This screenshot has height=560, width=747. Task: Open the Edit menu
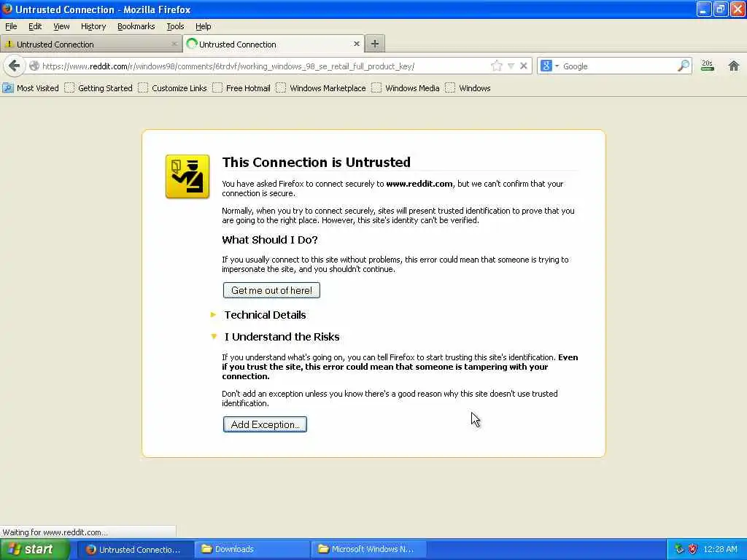pos(35,26)
